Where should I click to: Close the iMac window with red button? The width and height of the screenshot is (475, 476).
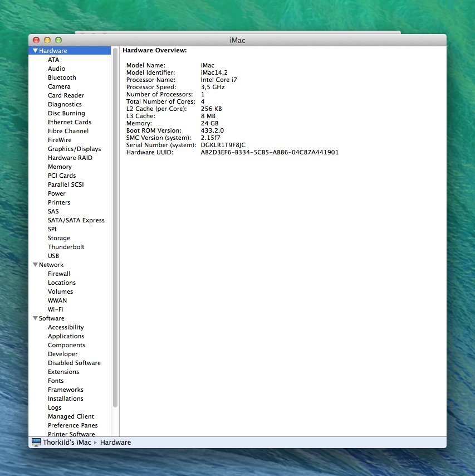(x=36, y=40)
